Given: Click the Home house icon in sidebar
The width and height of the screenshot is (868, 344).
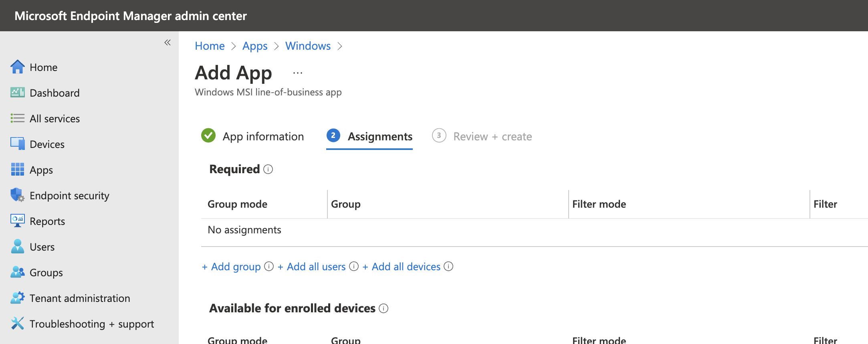Looking at the screenshot, I should [x=17, y=67].
